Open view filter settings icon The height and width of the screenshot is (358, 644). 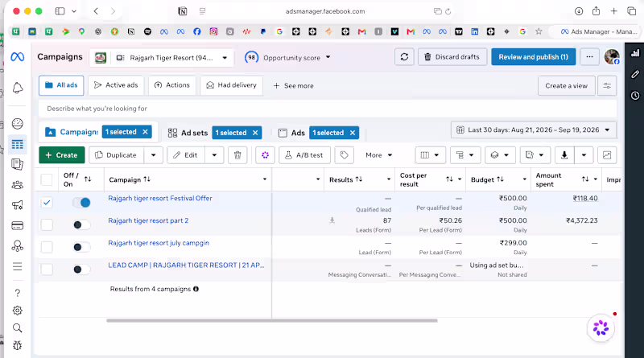tap(607, 86)
